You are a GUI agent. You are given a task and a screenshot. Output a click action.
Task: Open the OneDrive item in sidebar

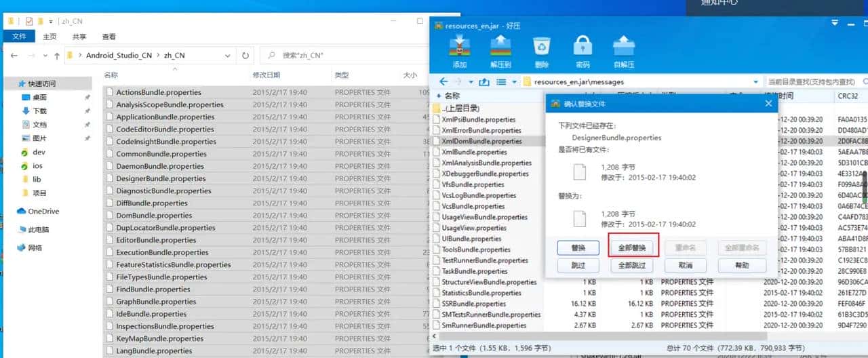pos(43,212)
